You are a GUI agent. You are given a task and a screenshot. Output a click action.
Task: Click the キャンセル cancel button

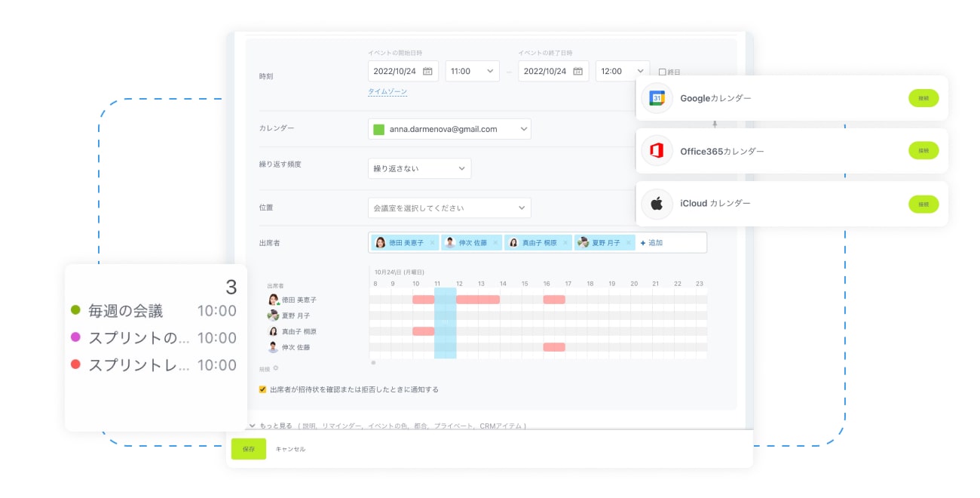coord(291,449)
